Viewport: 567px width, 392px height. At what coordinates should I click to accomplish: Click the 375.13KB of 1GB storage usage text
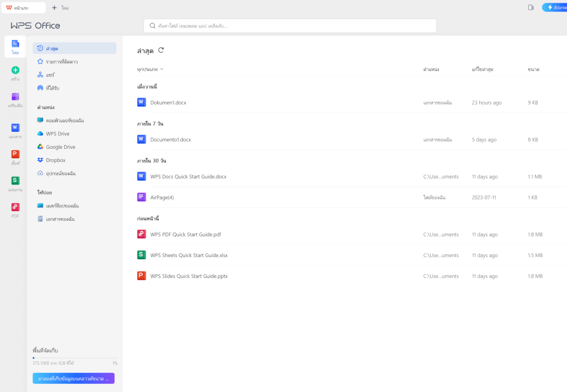pos(53,363)
